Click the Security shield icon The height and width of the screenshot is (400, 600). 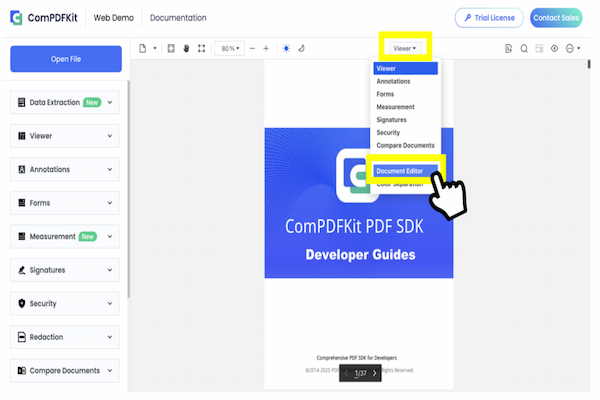pyautogui.click(x=22, y=304)
